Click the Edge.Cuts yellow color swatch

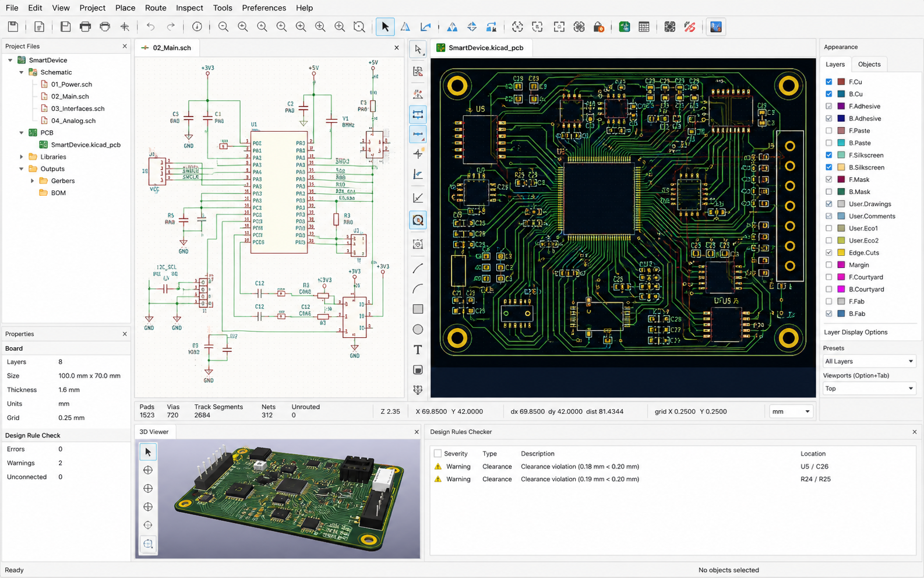coord(841,253)
